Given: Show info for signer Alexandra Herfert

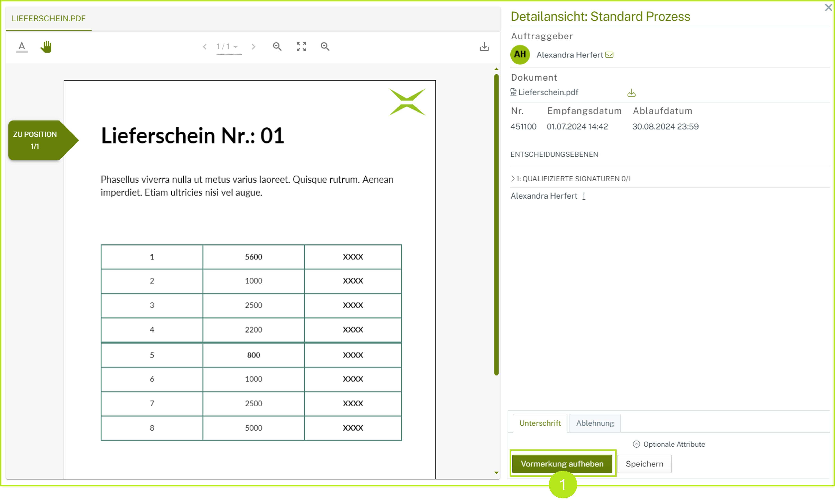Looking at the screenshot, I should click(584, 196).
